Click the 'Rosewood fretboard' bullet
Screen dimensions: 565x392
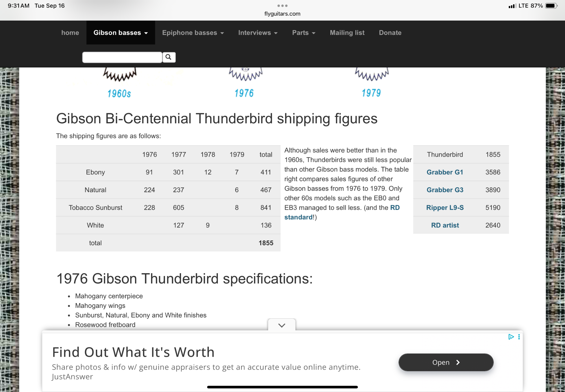pos(105,325)
